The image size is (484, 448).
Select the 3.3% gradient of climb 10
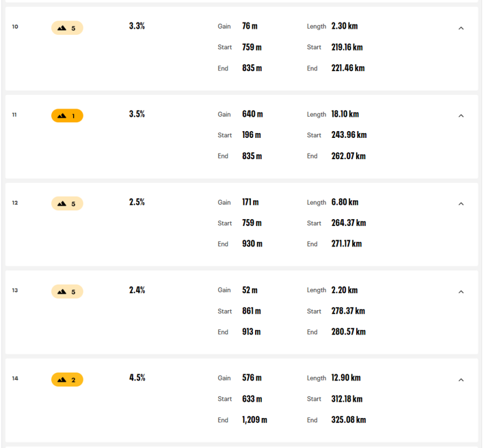pyautogui.click(x=137, y=26)
